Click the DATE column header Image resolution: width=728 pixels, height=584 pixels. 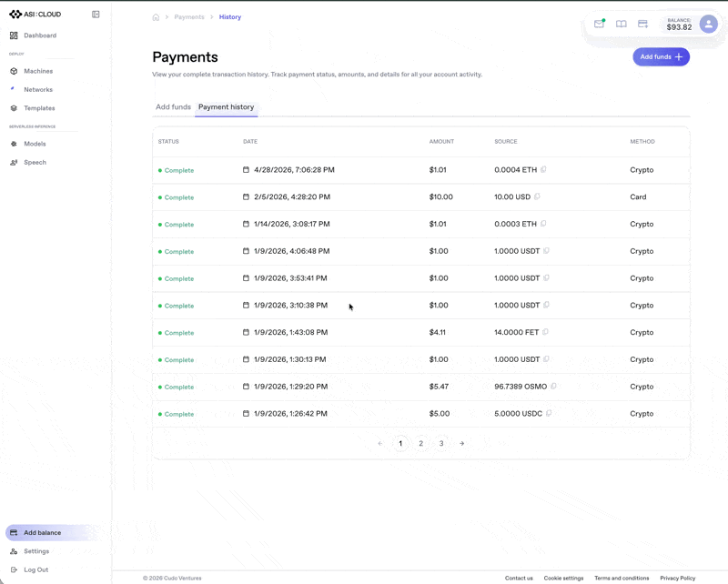tap(250, 142)
